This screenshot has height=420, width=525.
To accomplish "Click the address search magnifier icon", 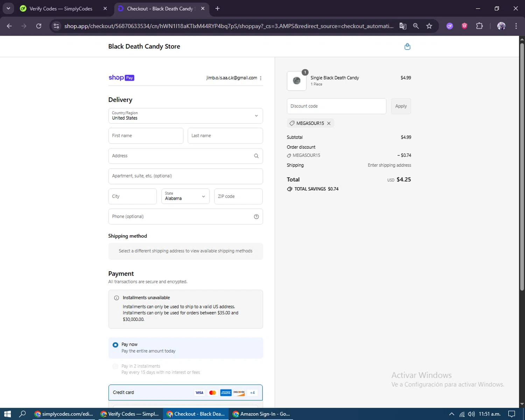I will click(256, 156).
